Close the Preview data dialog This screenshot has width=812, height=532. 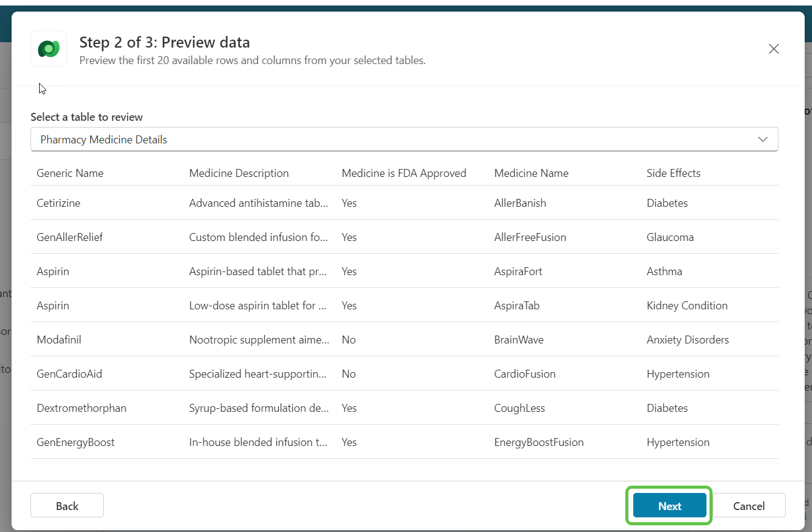click(x=774, y=49)
